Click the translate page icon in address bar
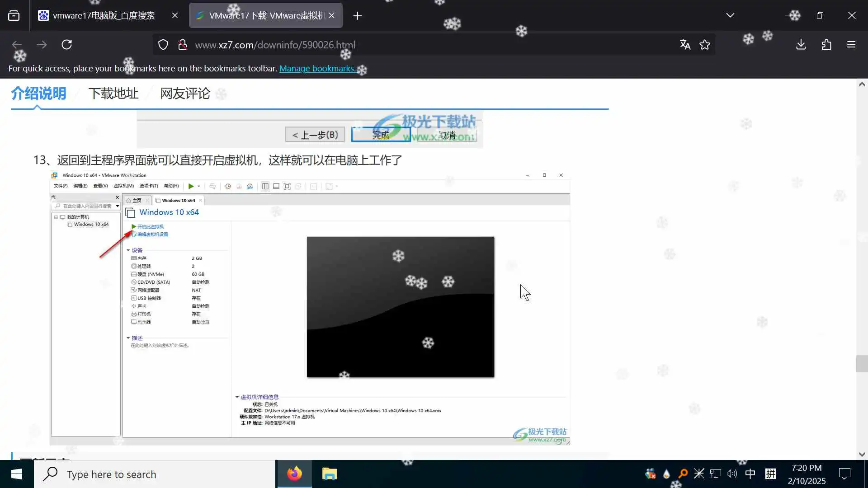 685,45
